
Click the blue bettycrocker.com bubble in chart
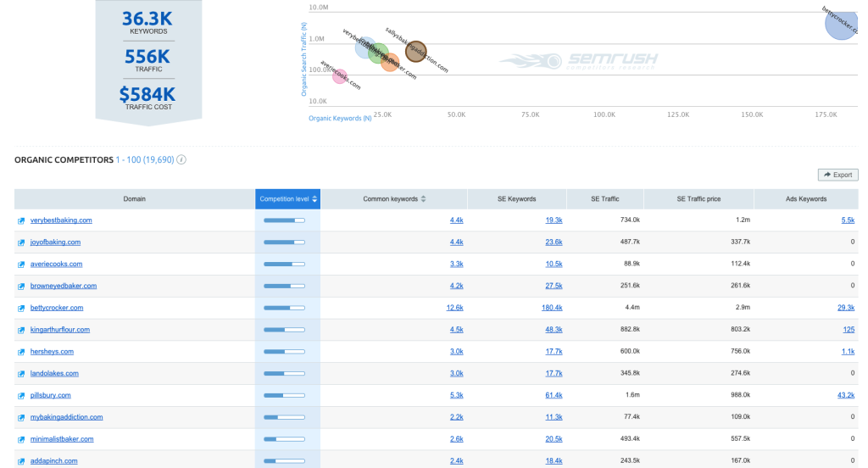click(842, 25)
